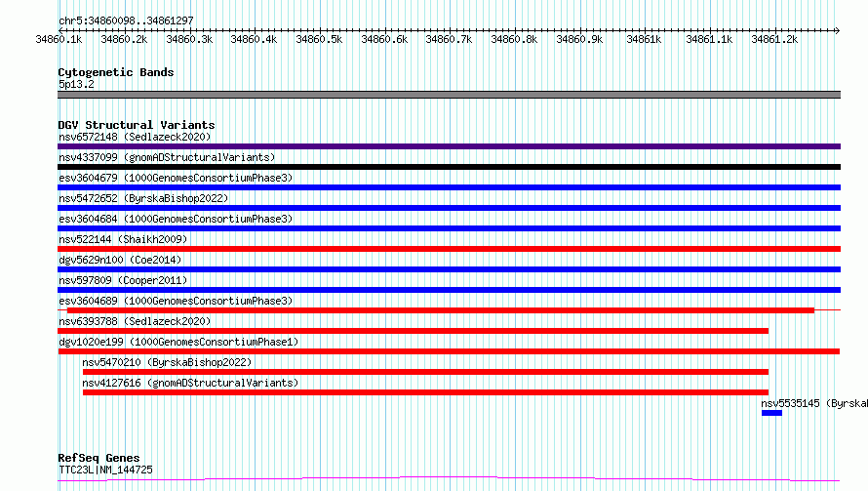Click the 34860.4k ruler tick label
This screenshot has width=868, height=491.
(x=254, y=39)
